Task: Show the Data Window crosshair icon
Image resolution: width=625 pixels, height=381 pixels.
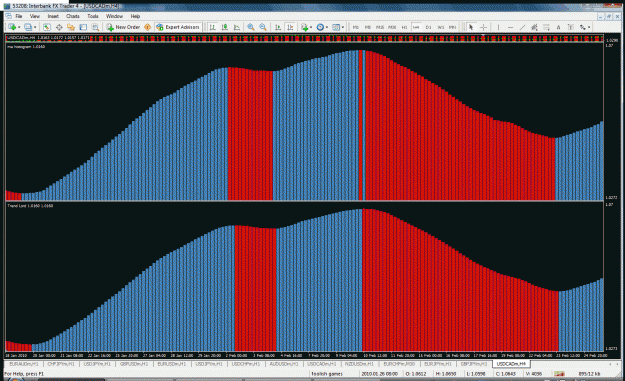Action: point(59,27)
